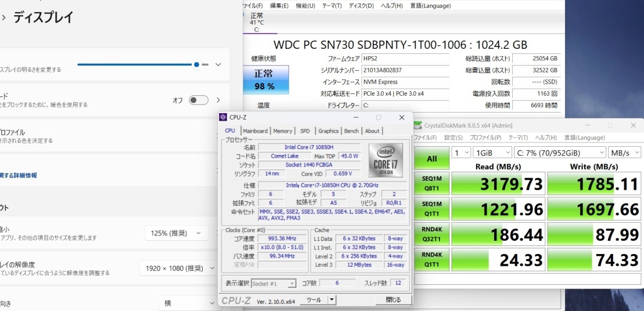Click the 1221.96 read result
644x311 pixels.
coord(498,209)
